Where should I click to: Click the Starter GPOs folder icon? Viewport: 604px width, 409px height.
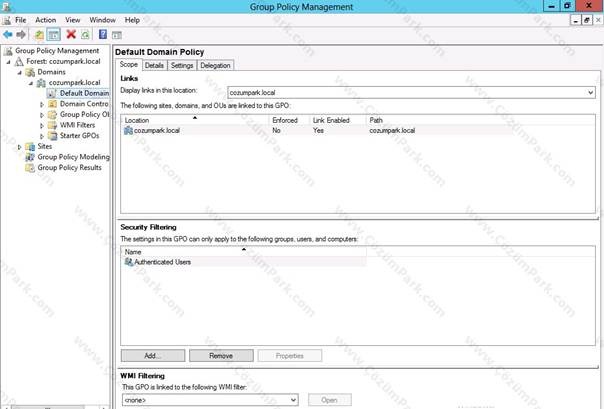(52, 136)
